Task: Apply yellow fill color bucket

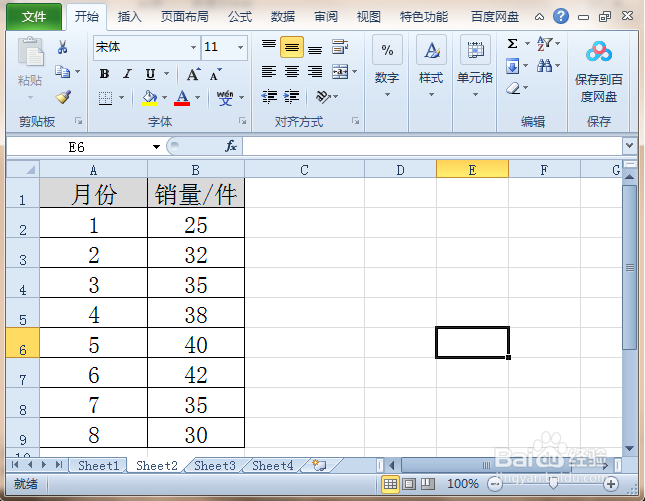Action: (x=149, y=98)
